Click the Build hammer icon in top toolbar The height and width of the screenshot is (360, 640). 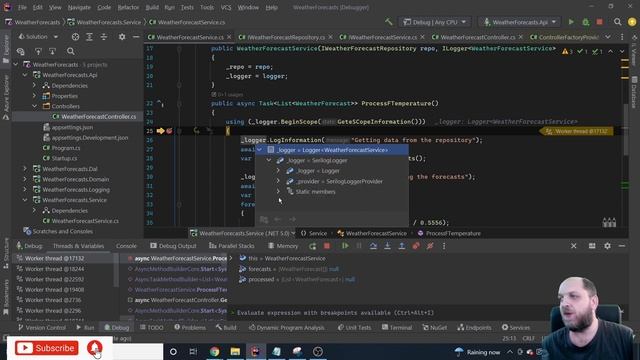pyautogui.click(x=389, y=22)
